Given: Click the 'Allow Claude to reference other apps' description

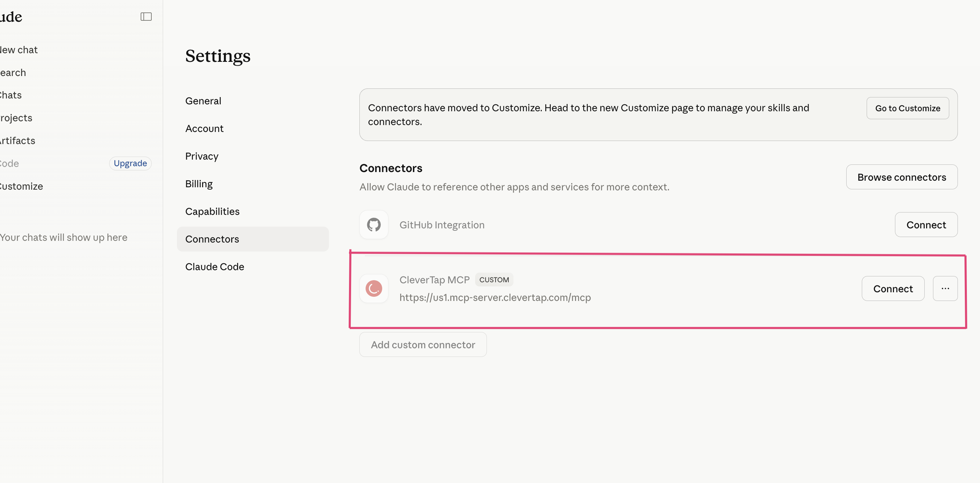Looking at the screenshot, I should click(x=514, y=187).
